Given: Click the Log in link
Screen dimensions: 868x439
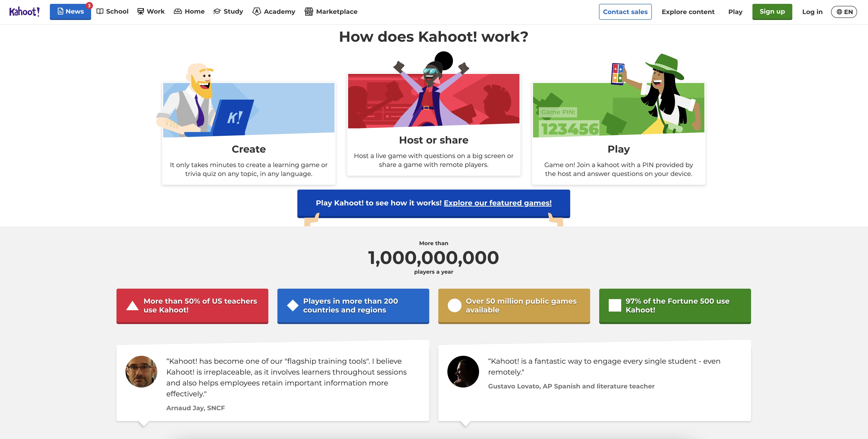Looking at the screenshot, I should tap(812, 12).
